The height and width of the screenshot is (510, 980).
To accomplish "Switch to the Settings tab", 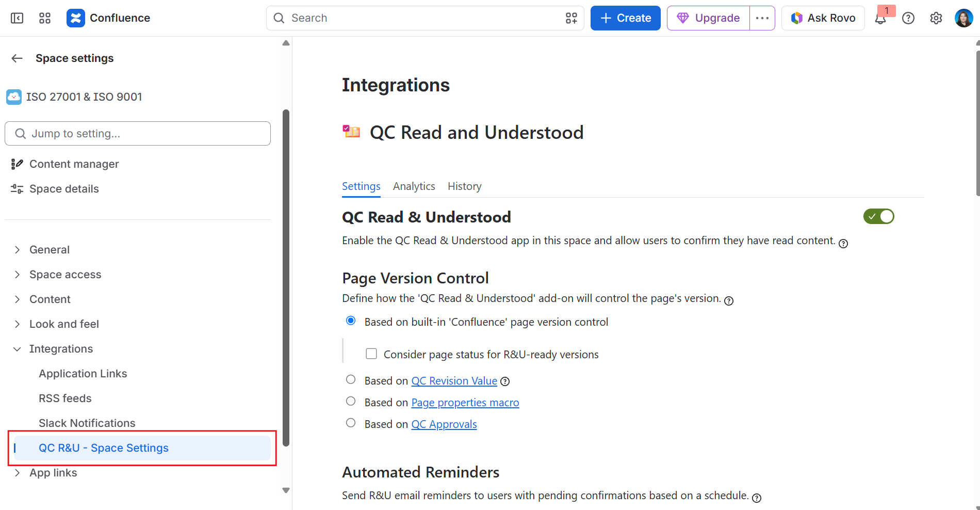I will pos(361,186).
